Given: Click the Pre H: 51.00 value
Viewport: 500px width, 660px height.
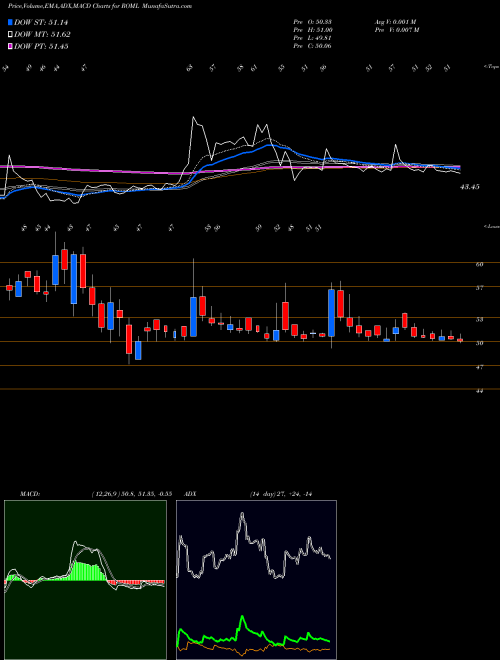Looking at the screenshot, I should pyautogui.click(x=313, y=30).
